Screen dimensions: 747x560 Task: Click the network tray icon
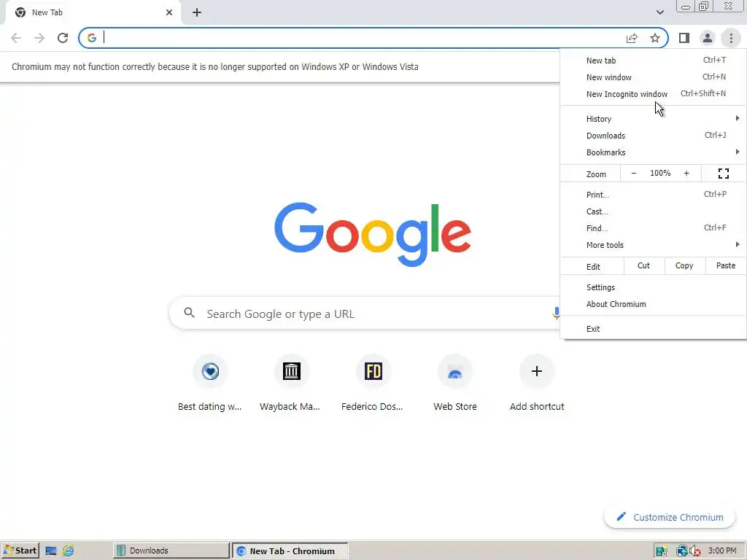682,551
